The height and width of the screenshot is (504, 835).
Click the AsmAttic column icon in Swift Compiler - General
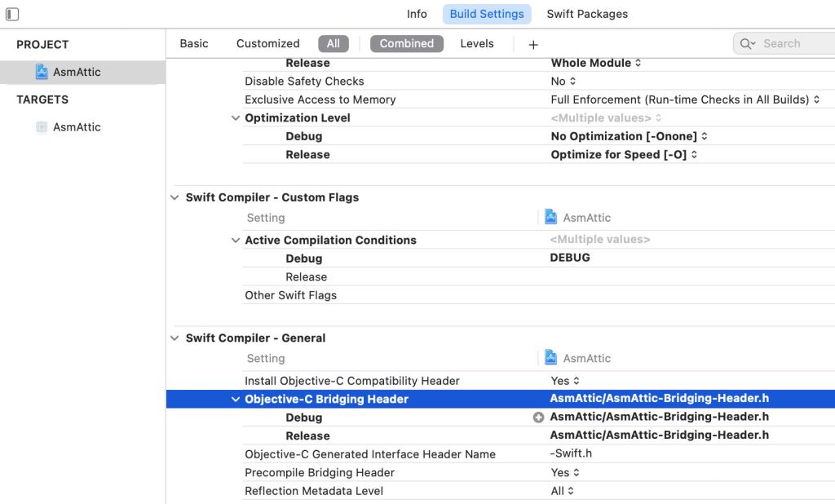pyautogui.click(x=550, y=357)
